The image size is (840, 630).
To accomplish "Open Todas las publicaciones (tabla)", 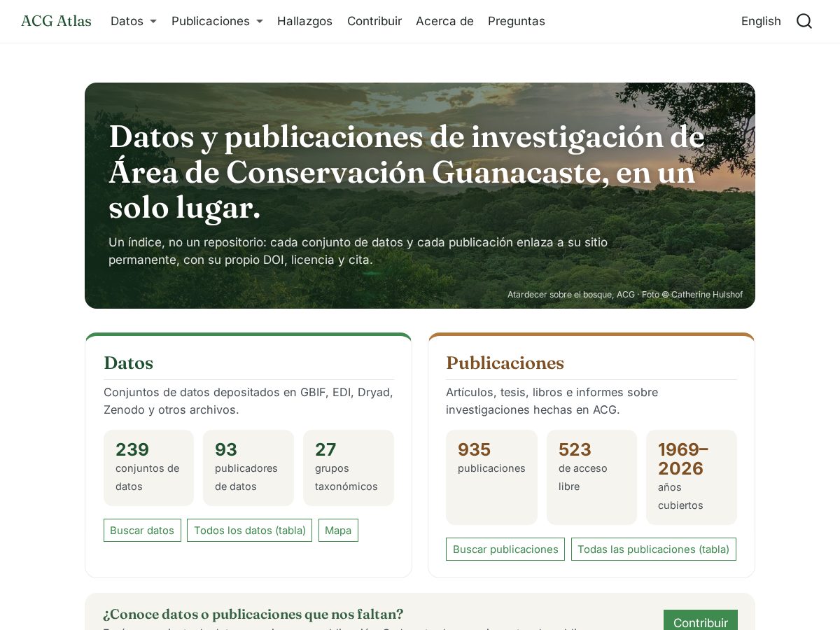I will point(653,549).
